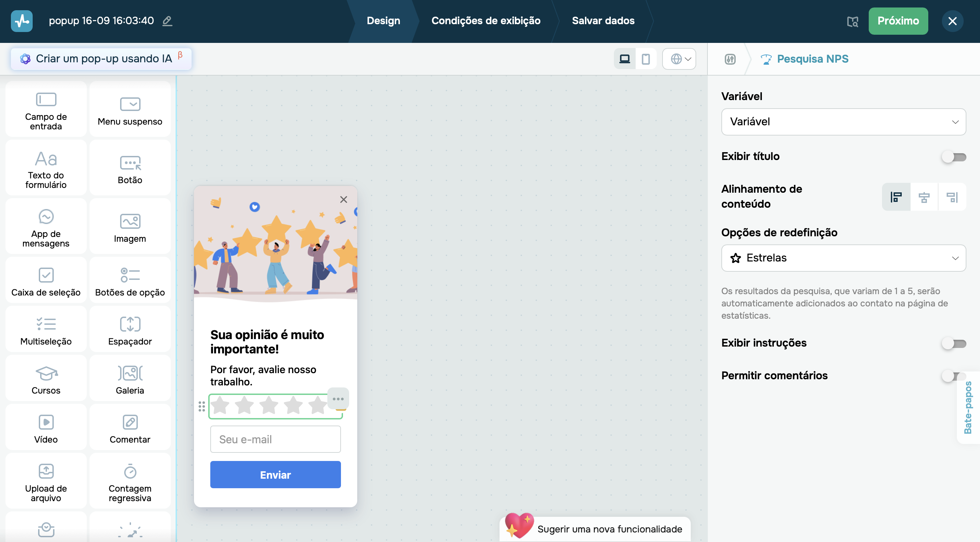
Task: Click the Enviar button in popup
Action: coord(275,475)
